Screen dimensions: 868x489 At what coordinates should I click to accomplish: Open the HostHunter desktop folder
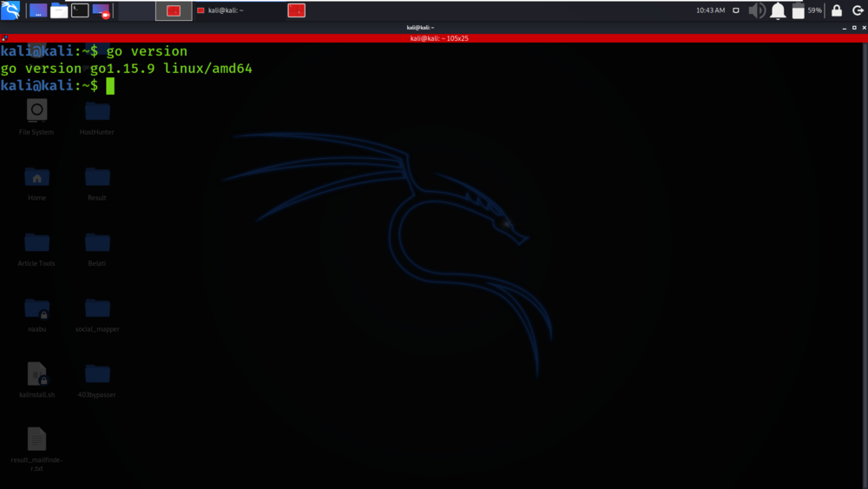[97, 117]
